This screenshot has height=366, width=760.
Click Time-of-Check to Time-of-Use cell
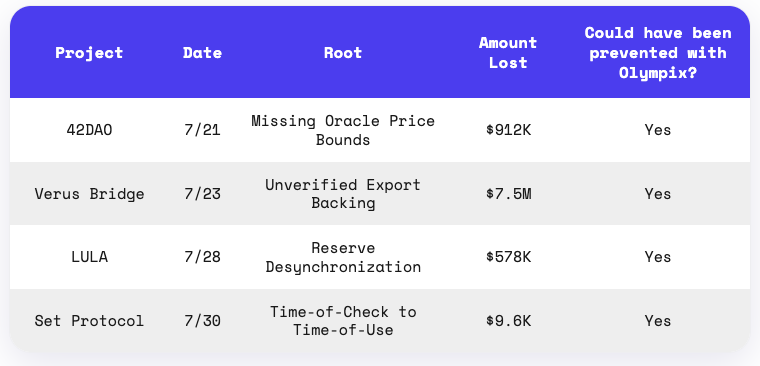click(x=343, y=321)
